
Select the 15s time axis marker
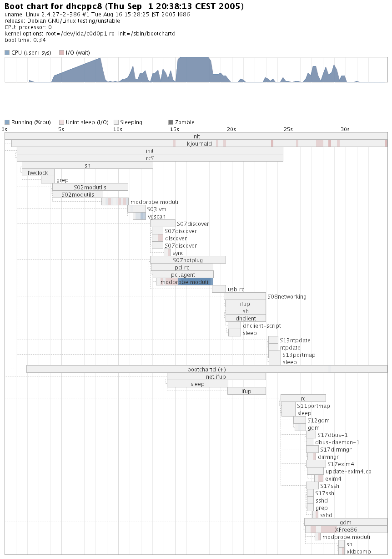[175, 129]
